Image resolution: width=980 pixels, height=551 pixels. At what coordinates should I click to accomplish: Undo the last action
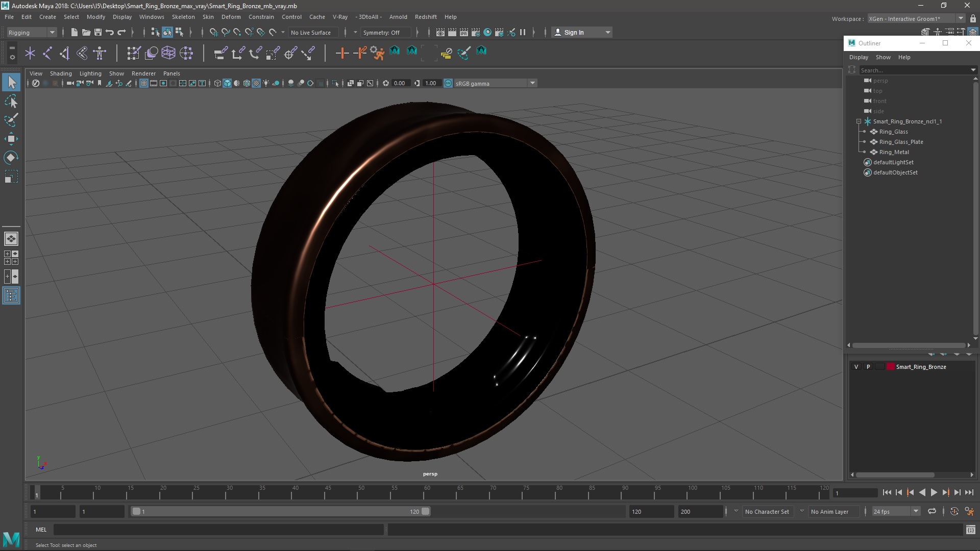point(109,32)
